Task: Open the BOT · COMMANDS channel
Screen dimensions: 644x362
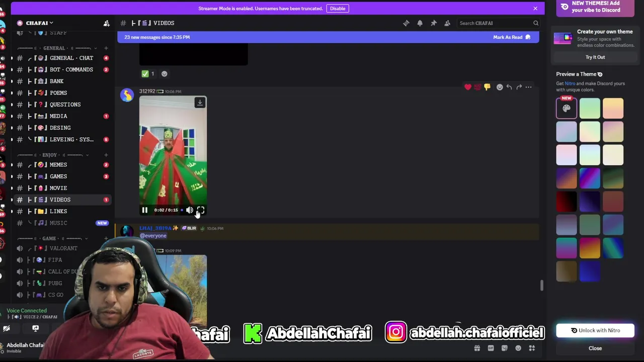Action: (62, 69)
